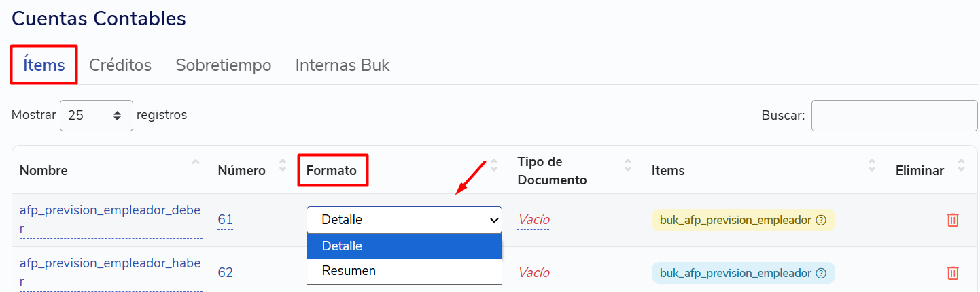Choose Resumen option in Formato dropdown
The image size is (980, 292).
click(x=404, y=271)
